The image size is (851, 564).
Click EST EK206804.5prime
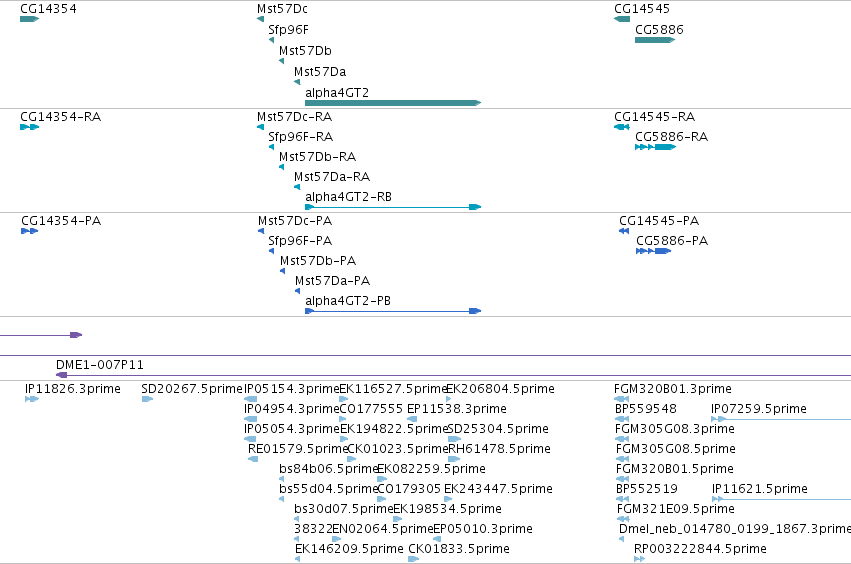(x=500, y=389)
